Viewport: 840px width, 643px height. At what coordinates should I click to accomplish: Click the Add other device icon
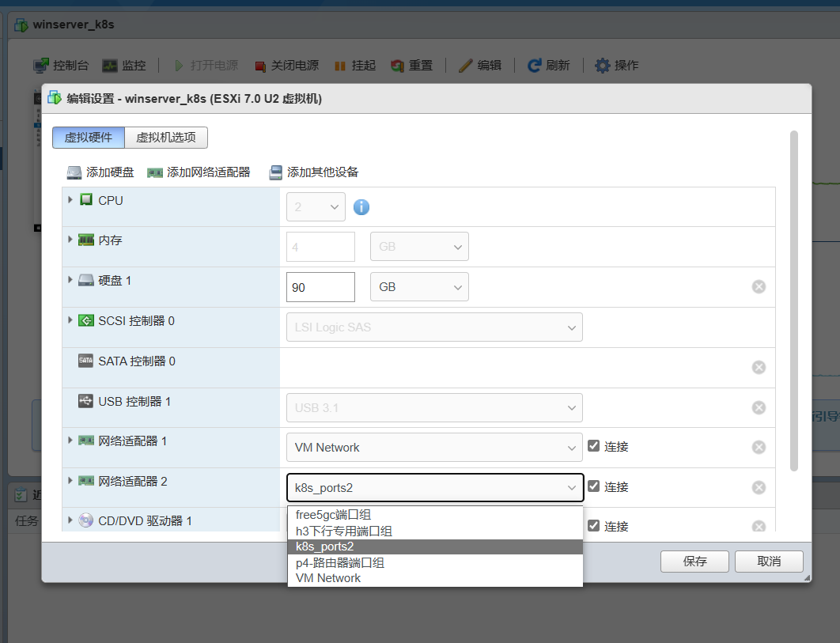pyautogui.click(x=276, y=172)
